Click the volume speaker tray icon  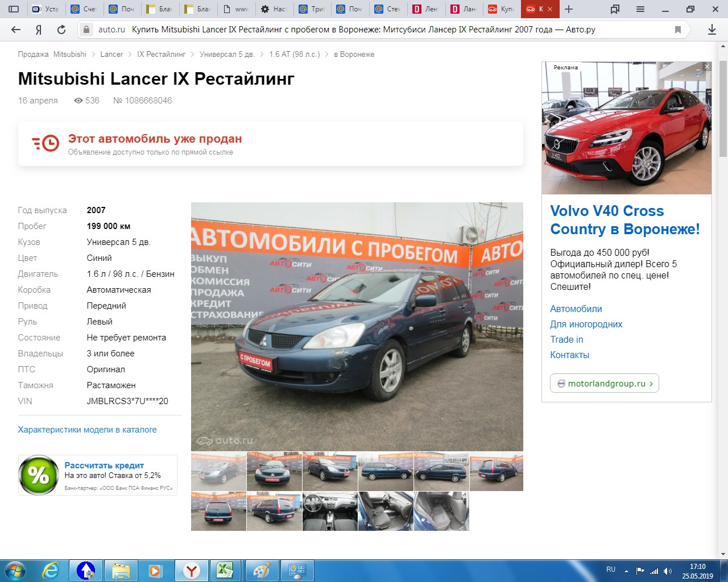click(668, 571)
